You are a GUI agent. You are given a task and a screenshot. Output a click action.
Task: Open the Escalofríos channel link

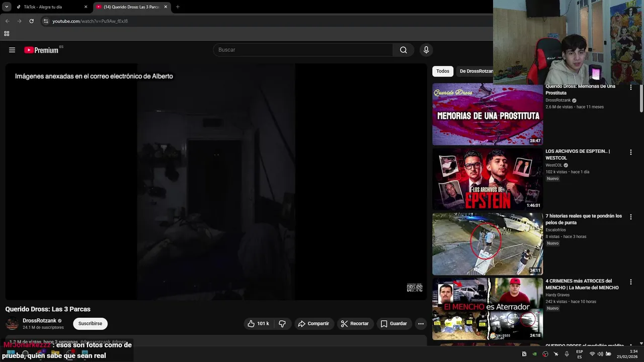point(555,230)
